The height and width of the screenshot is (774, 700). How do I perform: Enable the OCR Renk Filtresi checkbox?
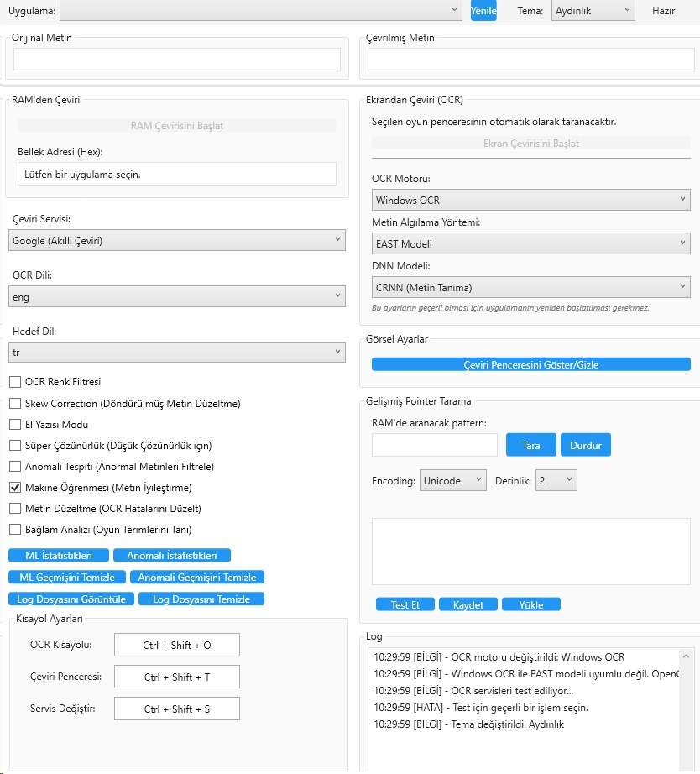pos(15,382)
